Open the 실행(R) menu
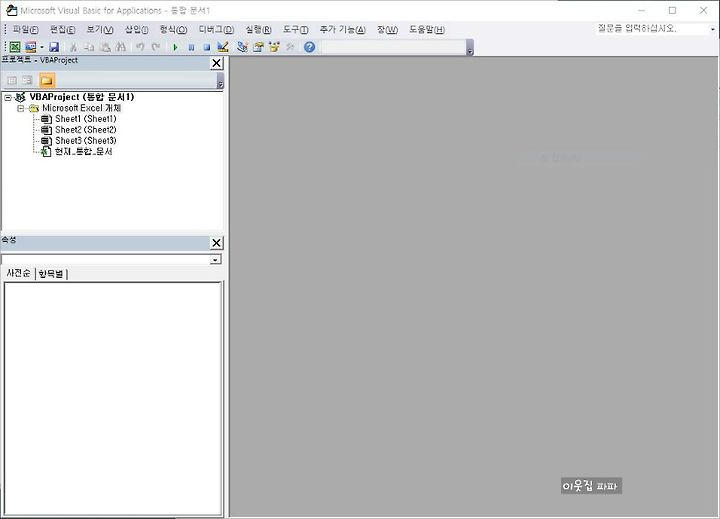This screenshot has width=720, height=519. [x=258, y=29]
